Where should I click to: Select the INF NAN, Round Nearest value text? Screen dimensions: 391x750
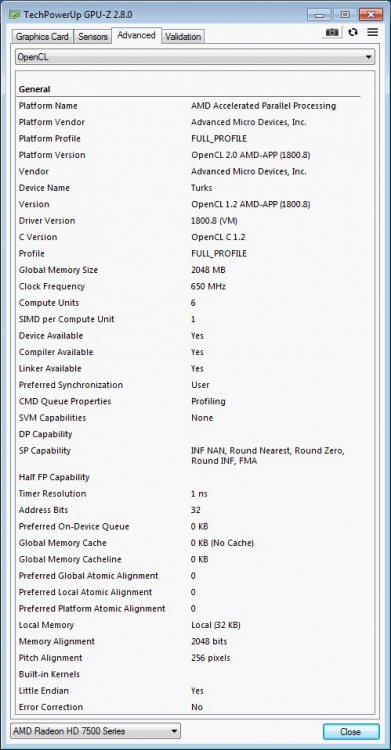(268, 456)
